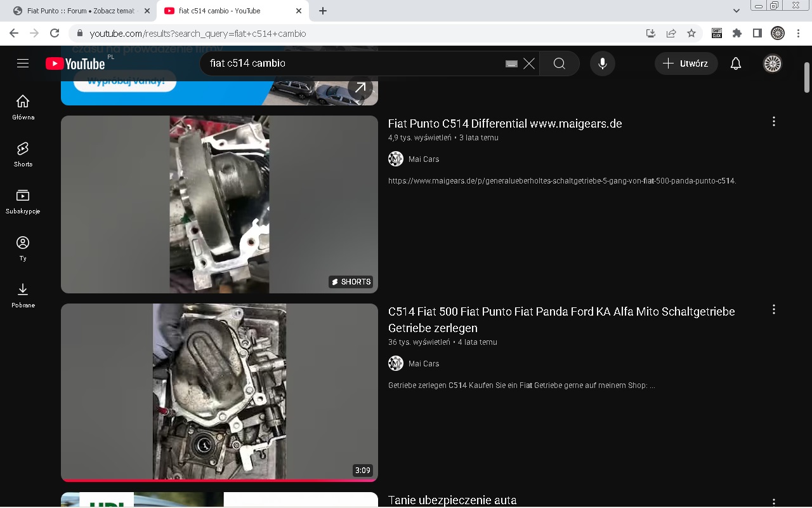812x508 pixels.
Task: Start voice search with the microphone
Action: coord(602,63)
